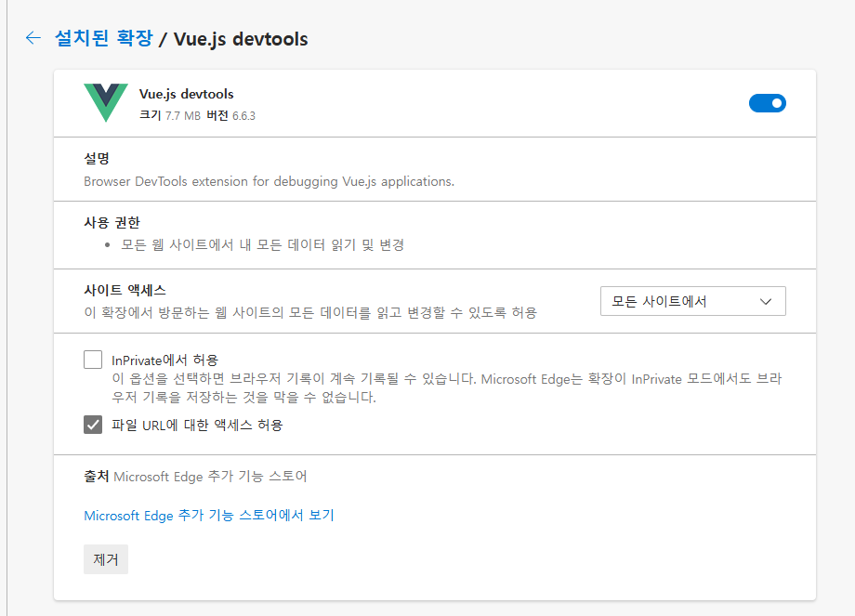Click the 사이트 액세스 heading
Screen dimensions: 855x616
coord(125,290)
